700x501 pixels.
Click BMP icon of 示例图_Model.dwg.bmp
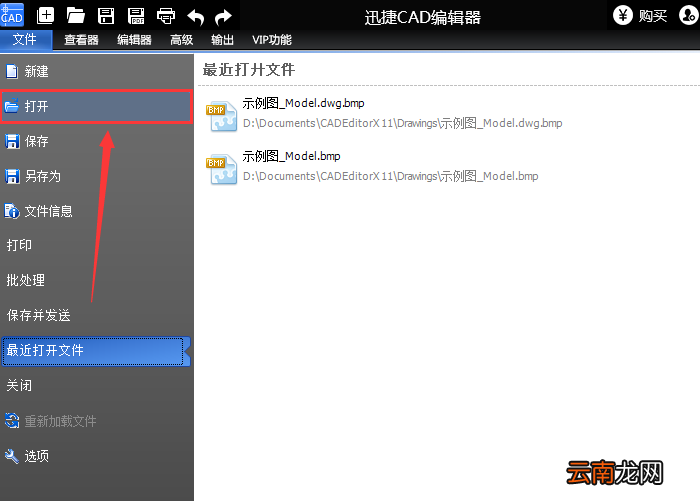click(x=221, y=117)
